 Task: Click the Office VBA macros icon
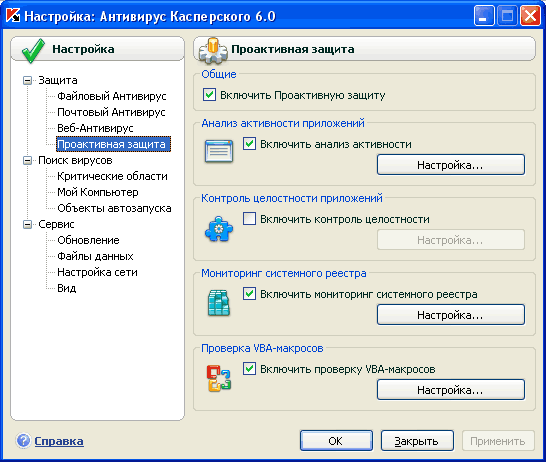[219, 378]
